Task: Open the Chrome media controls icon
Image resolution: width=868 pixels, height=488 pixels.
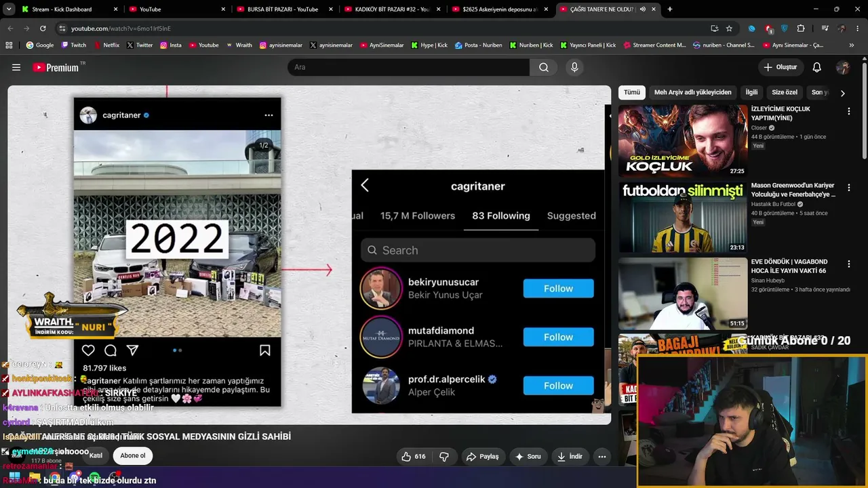Action: click(825, 28)
